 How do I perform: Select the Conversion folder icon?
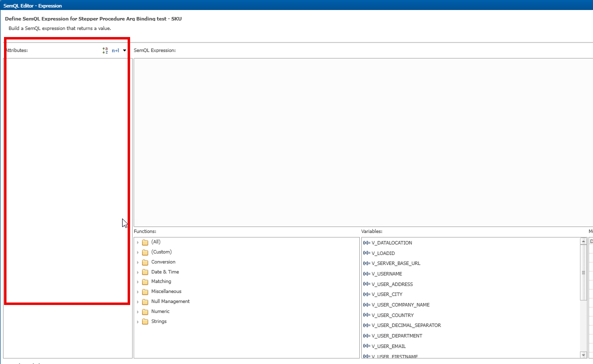click(x=145, y=262)
